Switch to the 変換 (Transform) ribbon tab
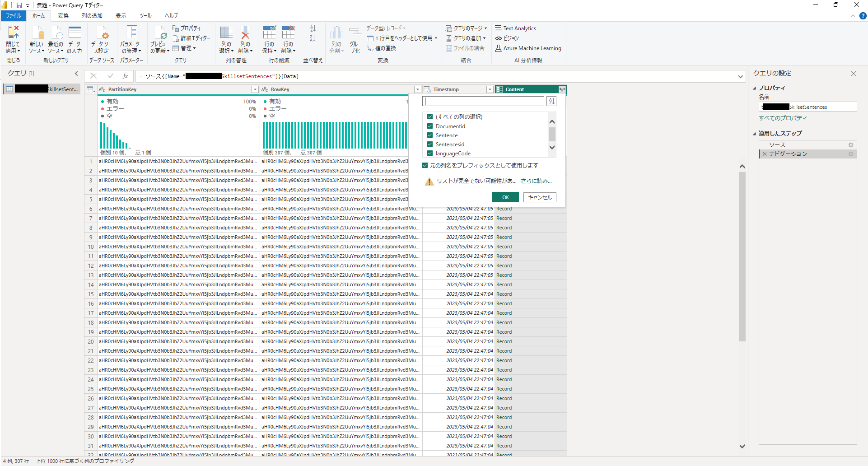The width and height of the screenshot is (868, 466). tap(63, 16)
